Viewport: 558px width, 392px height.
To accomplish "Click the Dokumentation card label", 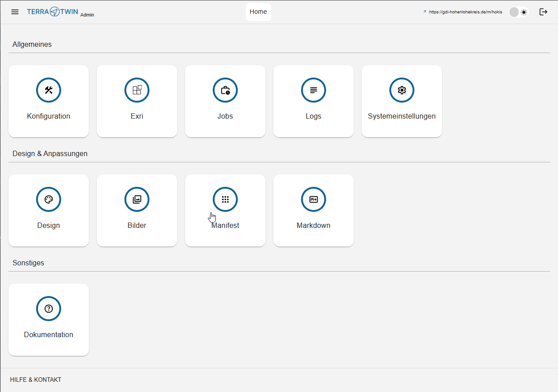I will pyautogui.click(x=49, y=335).
